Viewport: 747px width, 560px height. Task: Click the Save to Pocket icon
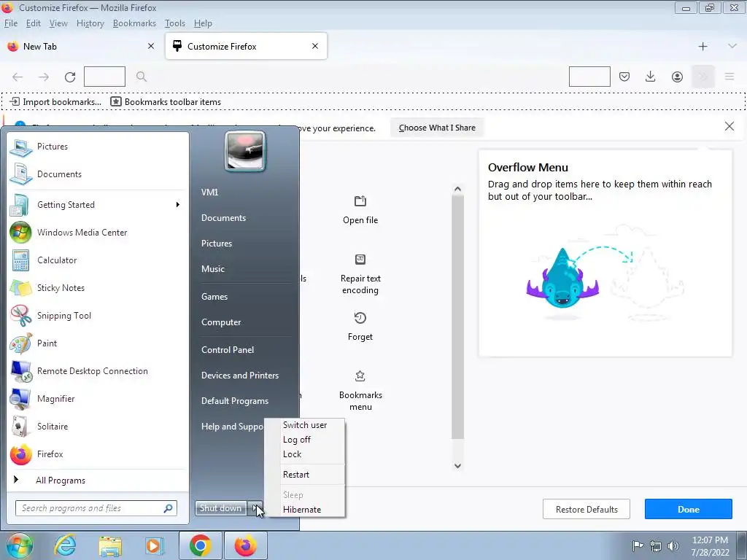tap(624, 77)
